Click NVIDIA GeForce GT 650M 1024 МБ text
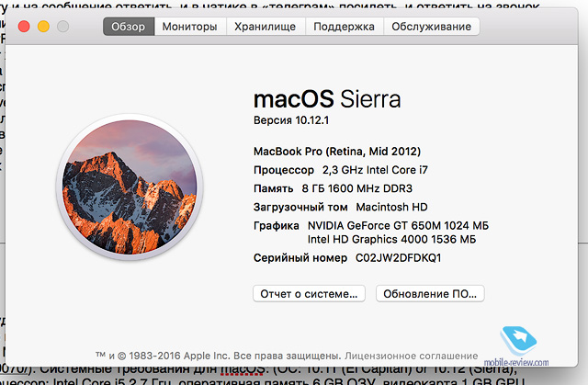588x385 pixels. (x=398, y=226)
